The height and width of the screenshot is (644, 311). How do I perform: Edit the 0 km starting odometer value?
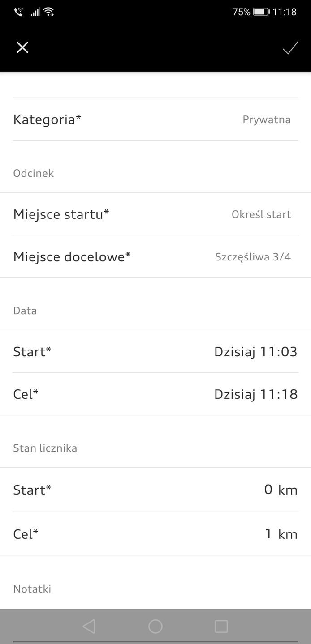click(x=281, y=490)
